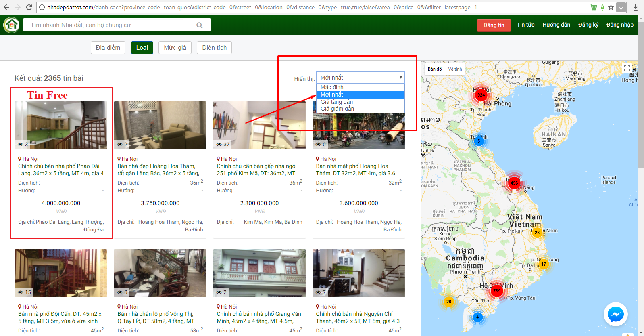
Task: Click the red Đăng tin button
Action: [494, 25]
